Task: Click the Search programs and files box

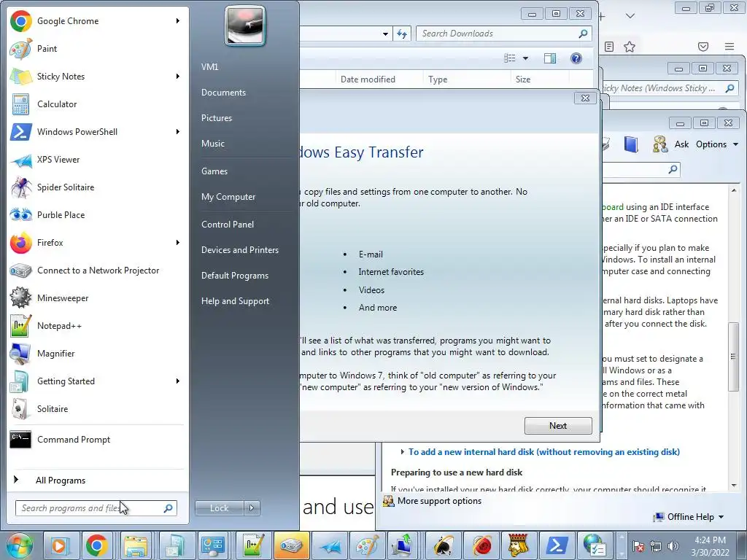Action: coord(96,508)
